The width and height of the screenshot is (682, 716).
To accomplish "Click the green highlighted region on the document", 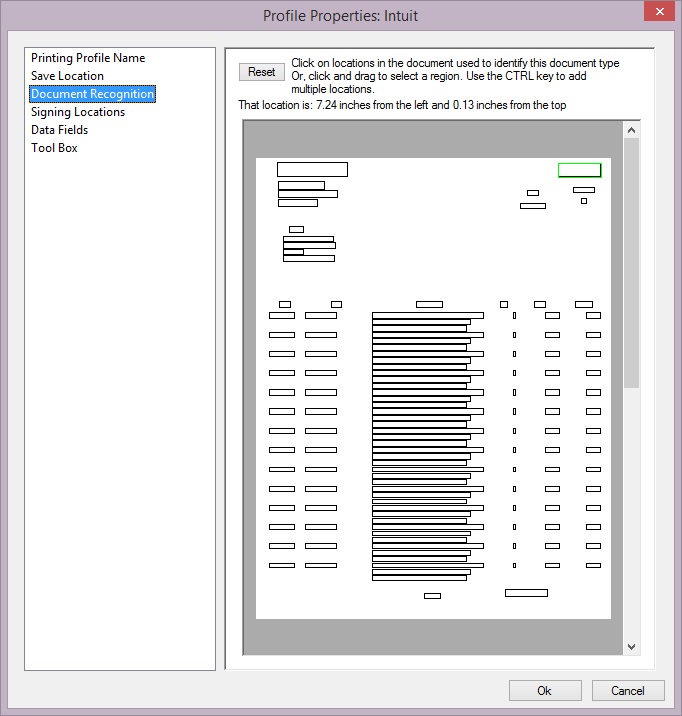I will [x=579, y=170].
